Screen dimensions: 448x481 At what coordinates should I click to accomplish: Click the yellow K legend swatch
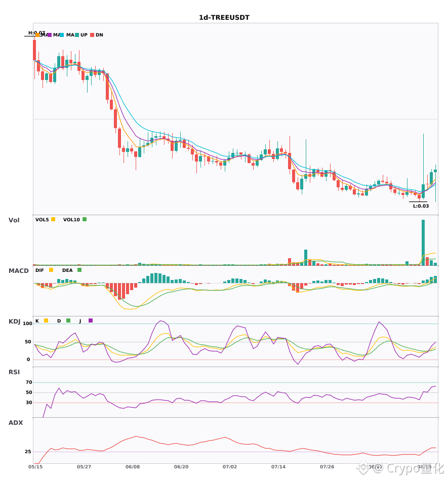(46, 320)
